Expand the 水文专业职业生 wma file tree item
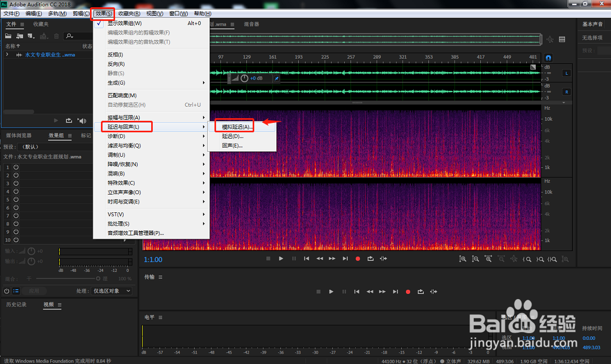611x364 pixels. point(7,54)
